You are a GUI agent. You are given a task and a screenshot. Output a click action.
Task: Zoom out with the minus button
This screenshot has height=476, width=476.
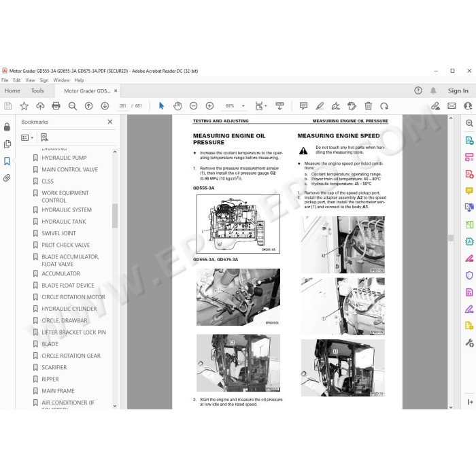click(x=193, y=106)
